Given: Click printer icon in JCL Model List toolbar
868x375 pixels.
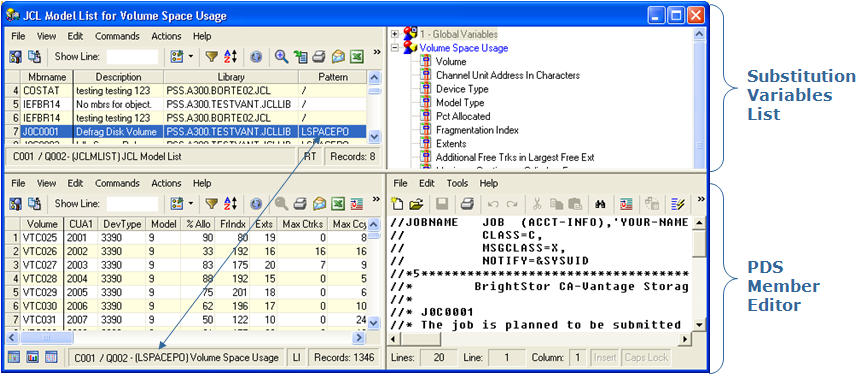Looking at the screenshot, I should coord(318,56).
